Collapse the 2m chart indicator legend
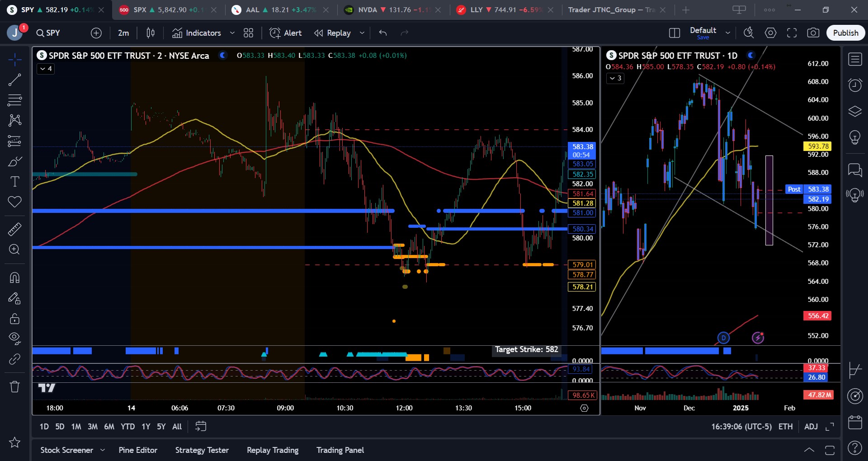Image resolution: width=868 pixels, height=461 pixels. pyautogui.click(x=46, y=69)
